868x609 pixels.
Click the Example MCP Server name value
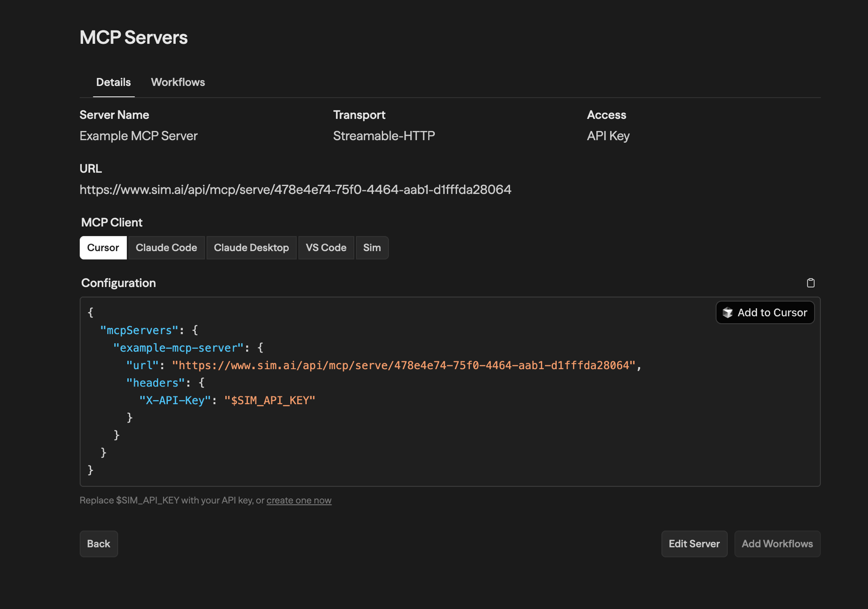(x=138, y=136)
